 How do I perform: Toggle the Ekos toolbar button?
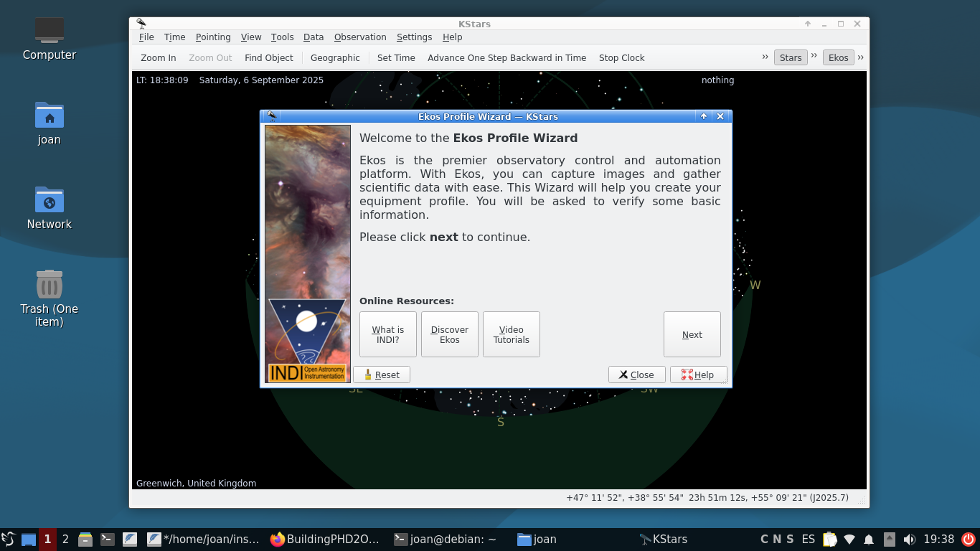click(838, 57)
